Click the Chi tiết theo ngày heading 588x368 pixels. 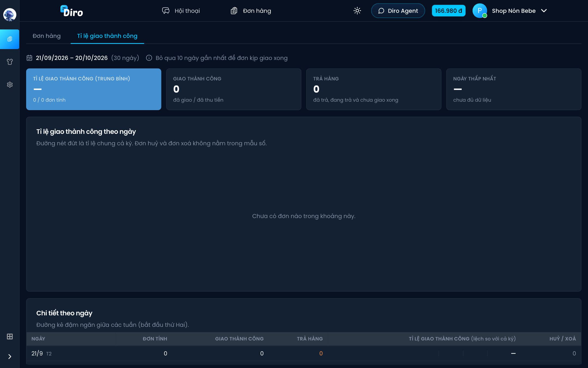pyautogui.click(x=64, y=313)
